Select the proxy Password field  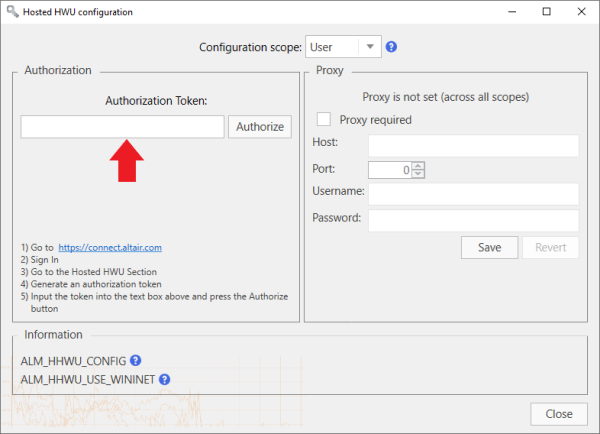(x=473, y=220)
